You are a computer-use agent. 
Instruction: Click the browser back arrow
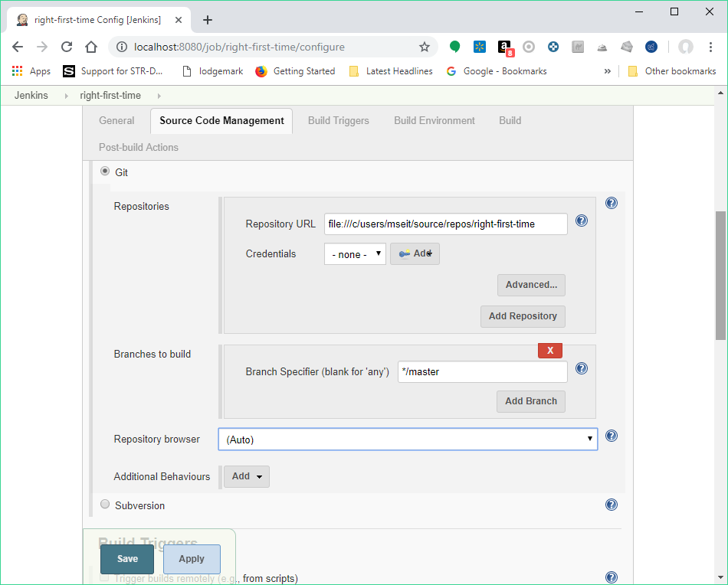point(18,47)
